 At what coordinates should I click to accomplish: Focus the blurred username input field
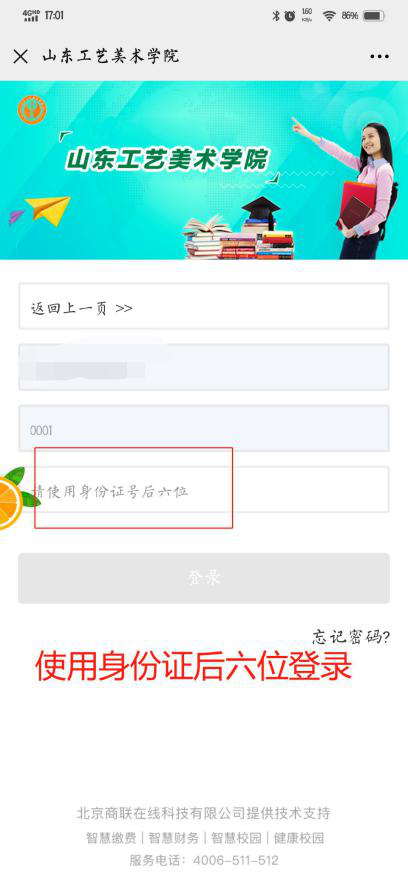(x=203, y=367)
